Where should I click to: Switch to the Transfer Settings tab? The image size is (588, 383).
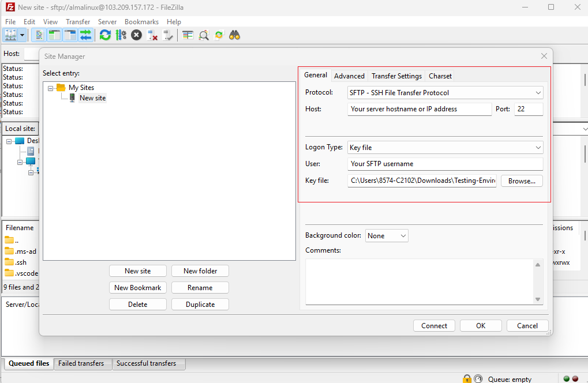[x=396, y=76]
